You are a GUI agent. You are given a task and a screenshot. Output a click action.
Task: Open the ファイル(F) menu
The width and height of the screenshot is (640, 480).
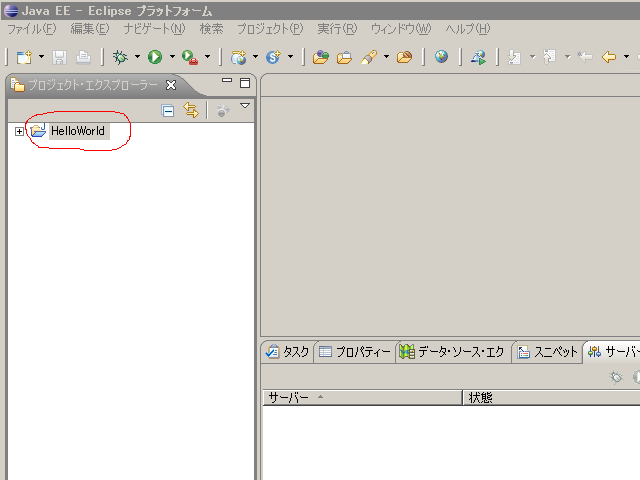32,29
